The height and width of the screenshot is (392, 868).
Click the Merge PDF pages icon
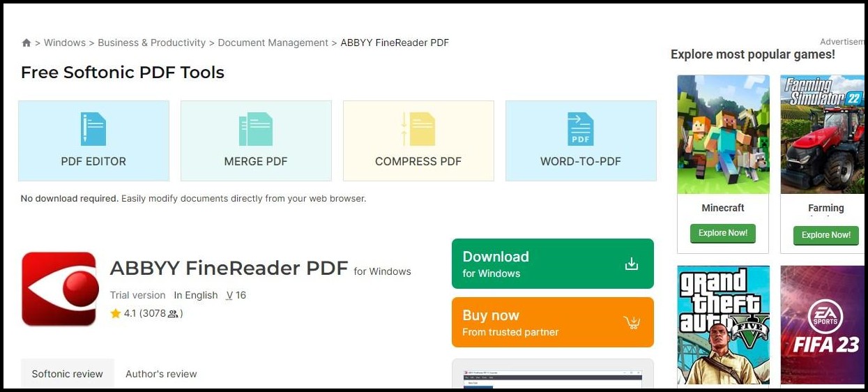click(256, 129)
